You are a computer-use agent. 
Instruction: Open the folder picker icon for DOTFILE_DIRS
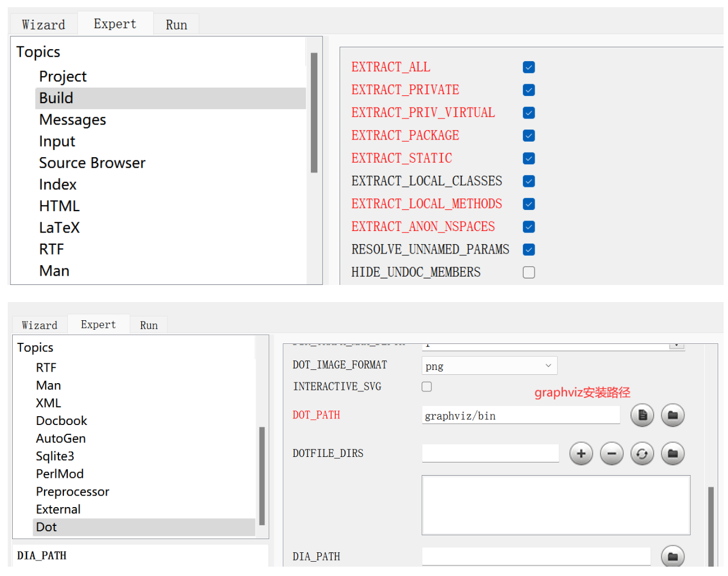coord(672,453)
